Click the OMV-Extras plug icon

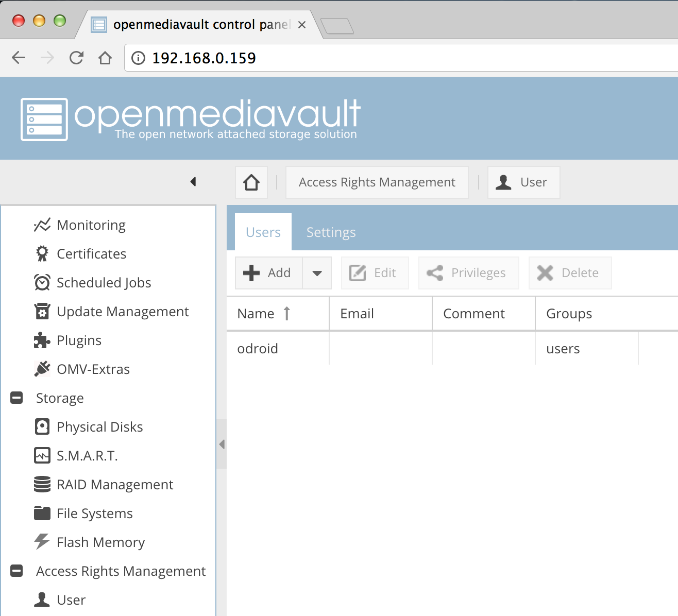click(42, 369)
